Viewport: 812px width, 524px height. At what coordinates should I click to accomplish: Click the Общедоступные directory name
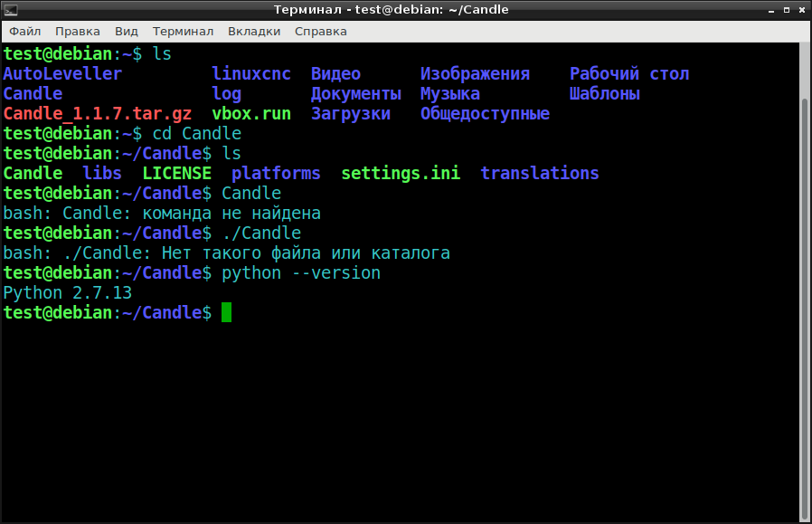485,113
